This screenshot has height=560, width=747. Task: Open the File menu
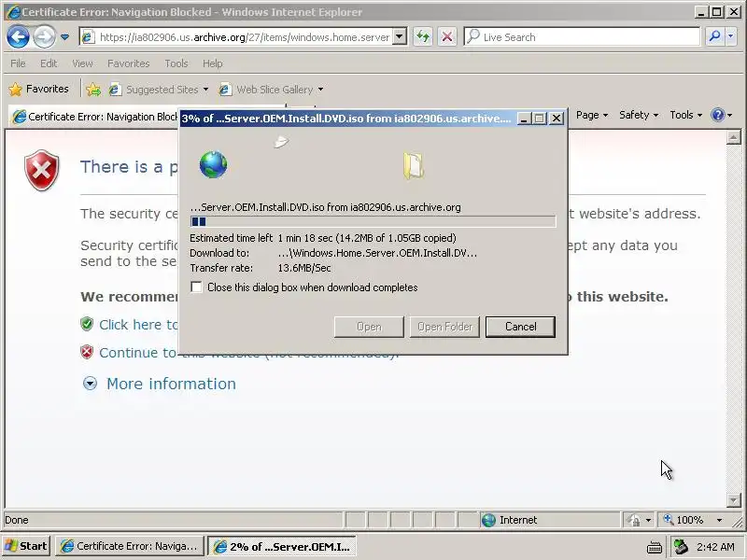point(18,63)
